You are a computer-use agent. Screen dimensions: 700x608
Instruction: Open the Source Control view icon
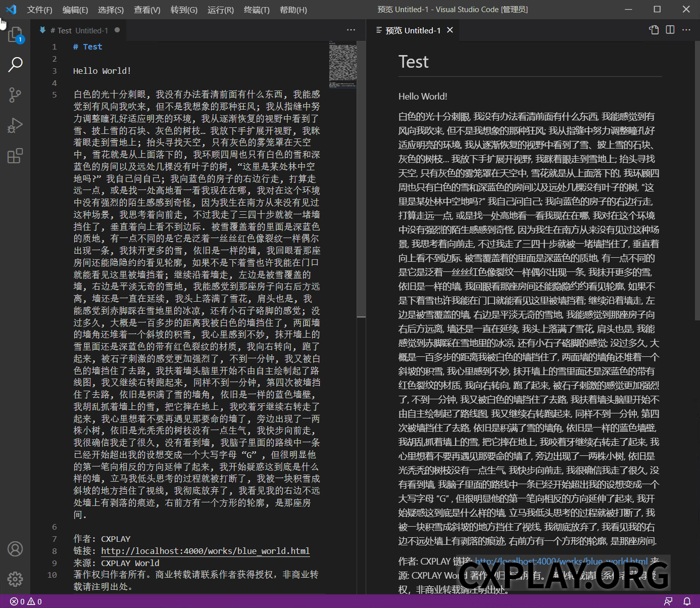pyautogui.click(x=15, y=95)
